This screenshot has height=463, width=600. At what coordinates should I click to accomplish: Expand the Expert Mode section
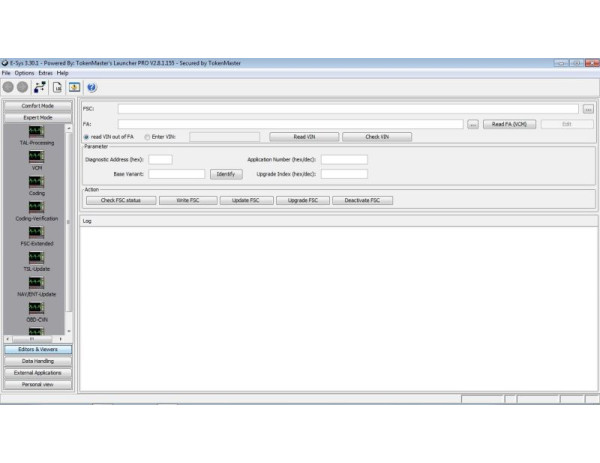click(x=38, y=116)
